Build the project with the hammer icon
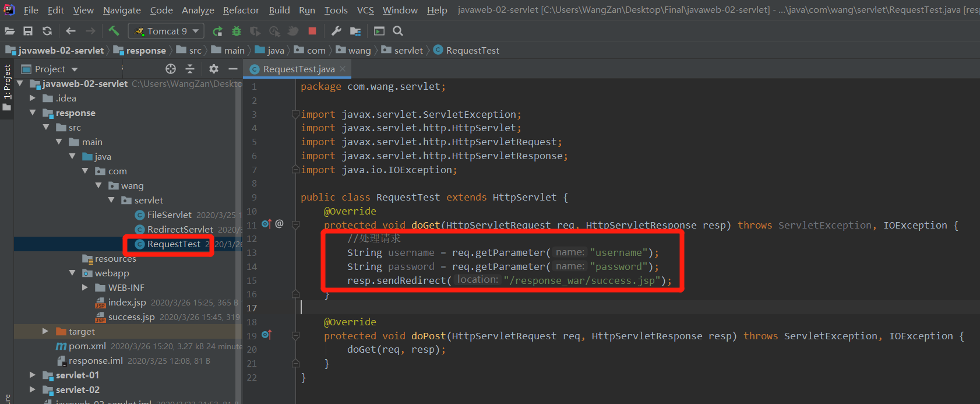Screen dimensions: 980x404 pos(114,30)
